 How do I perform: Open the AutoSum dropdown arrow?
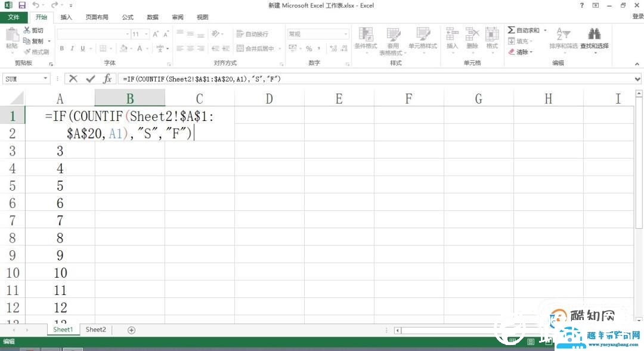click(x=545, y=30)
